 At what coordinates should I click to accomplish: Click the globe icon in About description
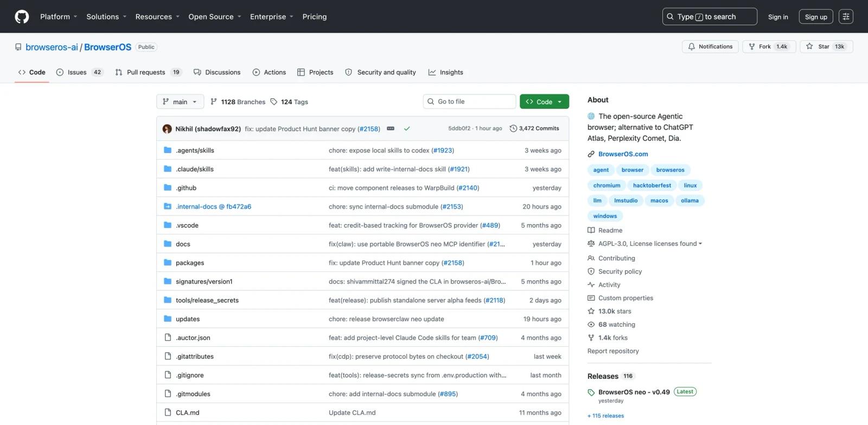(591, 116)
